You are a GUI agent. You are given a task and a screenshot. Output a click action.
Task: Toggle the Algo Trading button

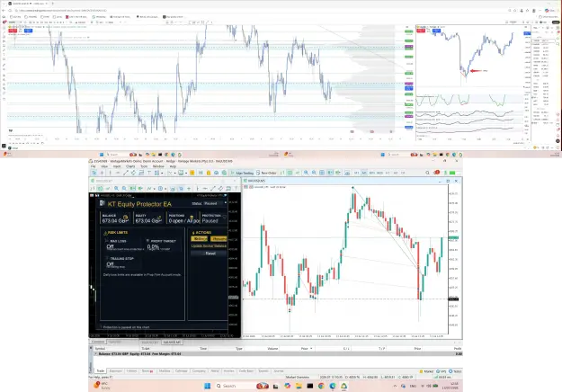[x=242, y=173]
